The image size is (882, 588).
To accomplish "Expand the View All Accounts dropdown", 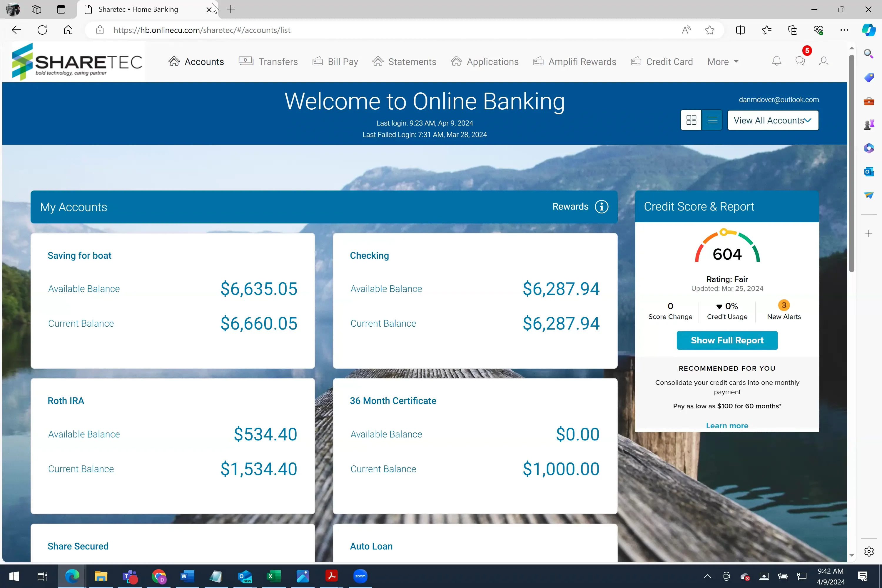I will (773, 120).
